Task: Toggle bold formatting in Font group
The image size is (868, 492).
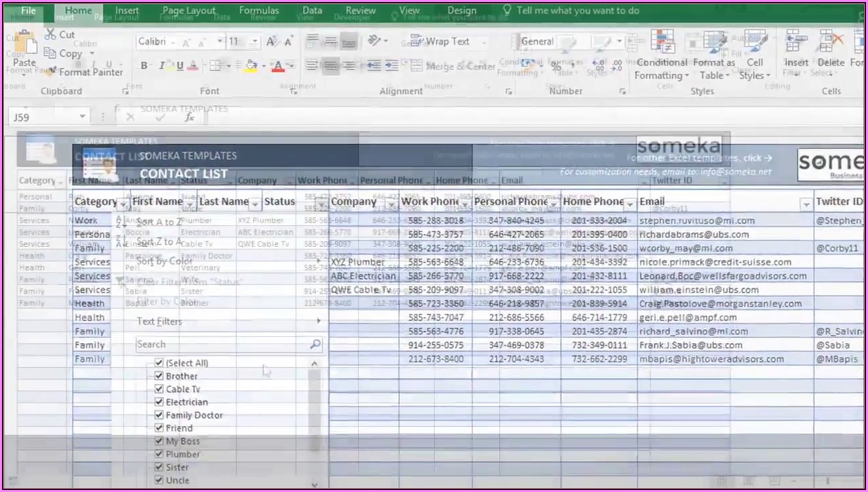Action: [x=144, y=66]
